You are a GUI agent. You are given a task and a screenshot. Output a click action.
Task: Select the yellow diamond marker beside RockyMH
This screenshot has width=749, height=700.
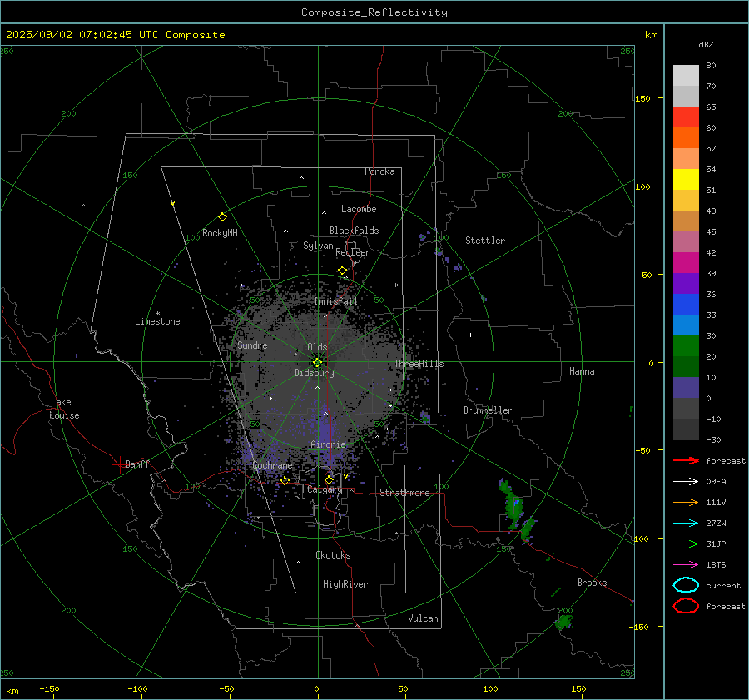pyautogui.click(x=222, y=217)
